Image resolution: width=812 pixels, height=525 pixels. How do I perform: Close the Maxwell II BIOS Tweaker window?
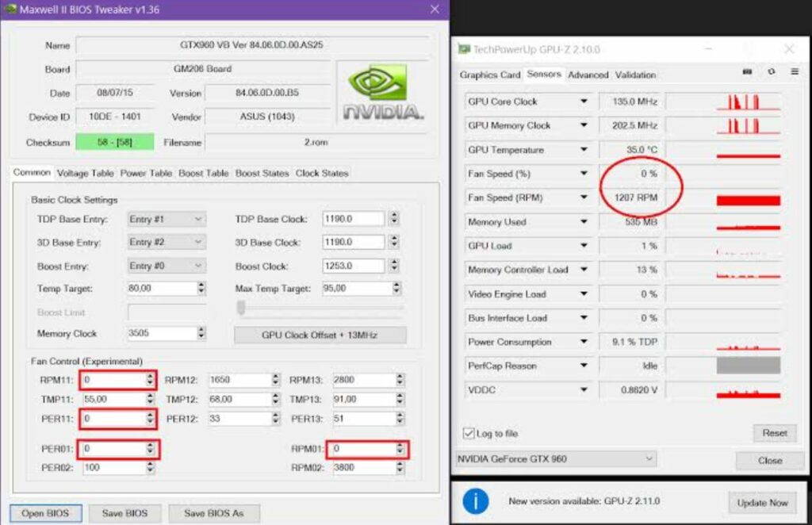coord(435,10)
